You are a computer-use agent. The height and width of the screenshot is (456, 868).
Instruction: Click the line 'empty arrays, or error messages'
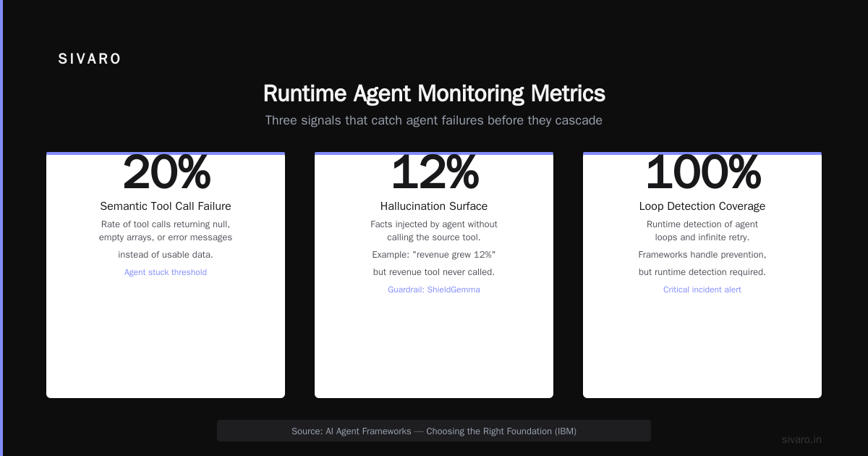click(166, 237)
